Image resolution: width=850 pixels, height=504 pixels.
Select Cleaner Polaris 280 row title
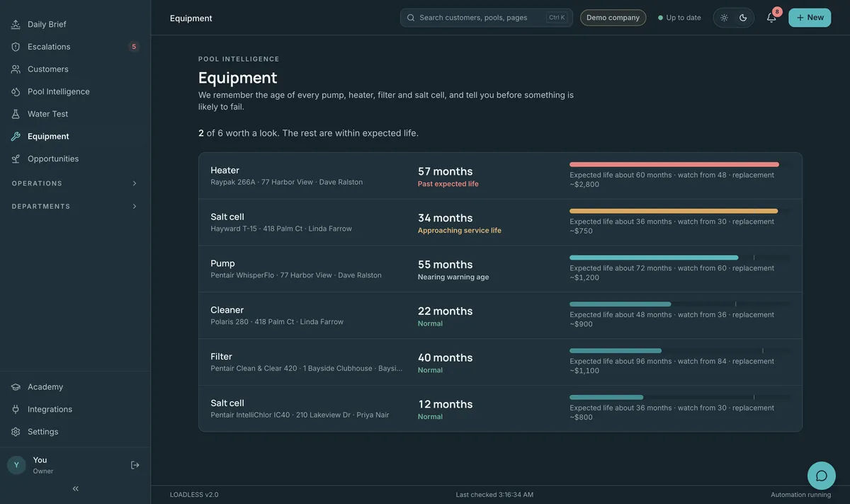pyautogui.click(x=227, y=310)
